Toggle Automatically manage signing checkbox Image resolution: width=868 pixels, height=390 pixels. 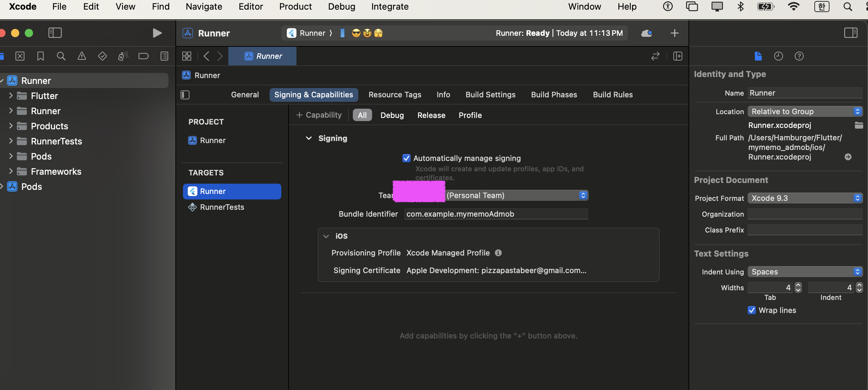point(406,158)
